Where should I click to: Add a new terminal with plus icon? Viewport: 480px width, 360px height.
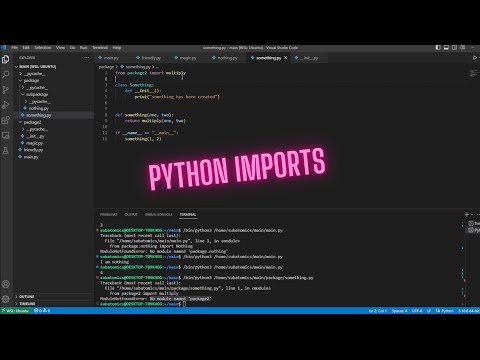click(x=467, y=214)
